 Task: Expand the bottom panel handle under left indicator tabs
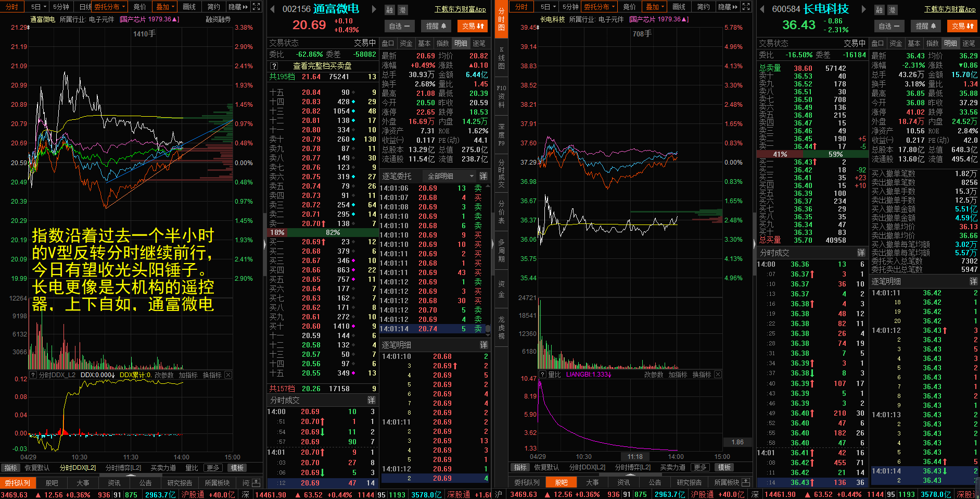click(130, 475)
